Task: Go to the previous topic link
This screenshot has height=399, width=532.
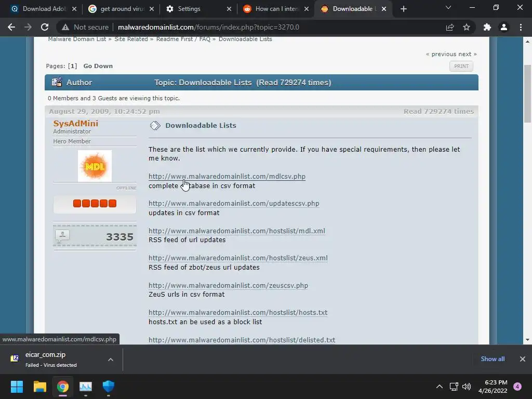Action: click(444, 54)
